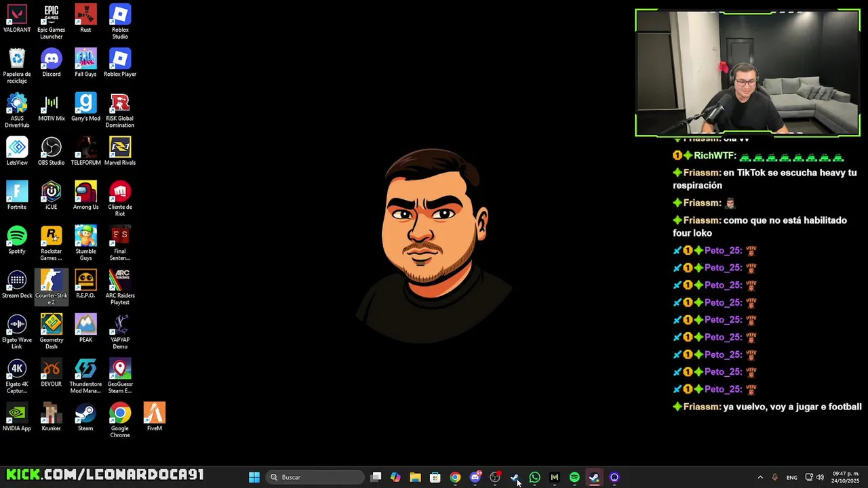The image size is (868, 488).
Task: Open the volume tray icon
Action: [820, 477]
